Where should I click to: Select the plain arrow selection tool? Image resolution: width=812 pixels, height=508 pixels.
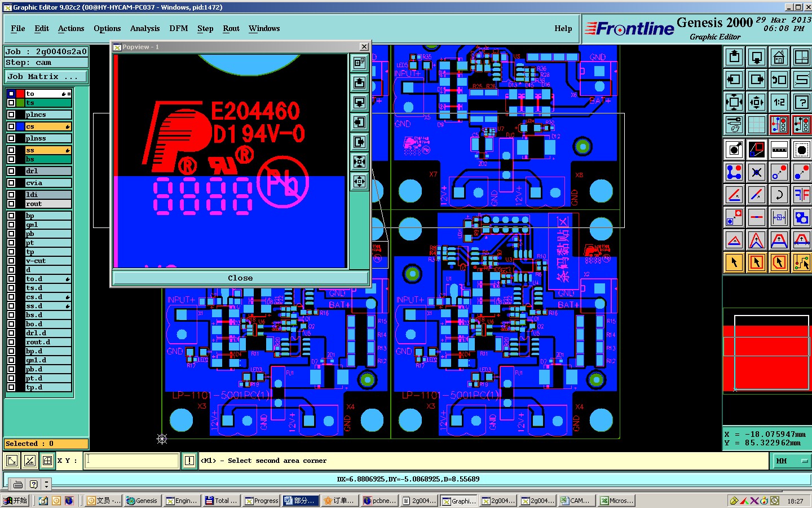pyautogui.click(x=734, y=262)
